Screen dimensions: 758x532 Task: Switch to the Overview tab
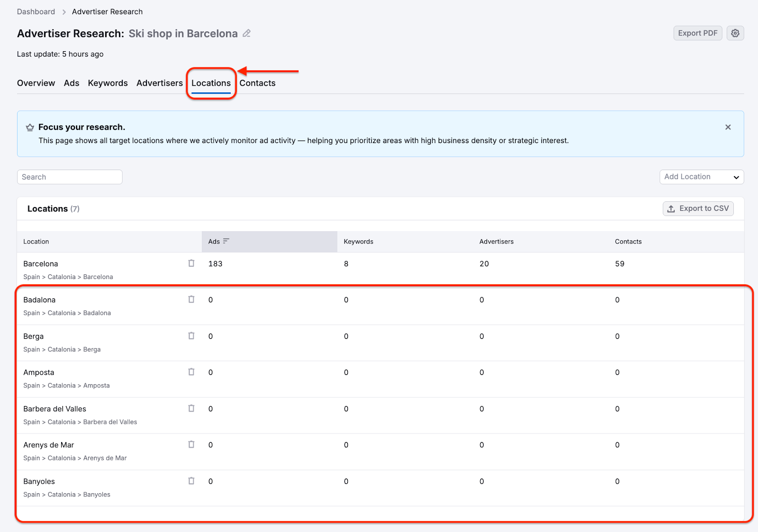click(x=36, y=83)
